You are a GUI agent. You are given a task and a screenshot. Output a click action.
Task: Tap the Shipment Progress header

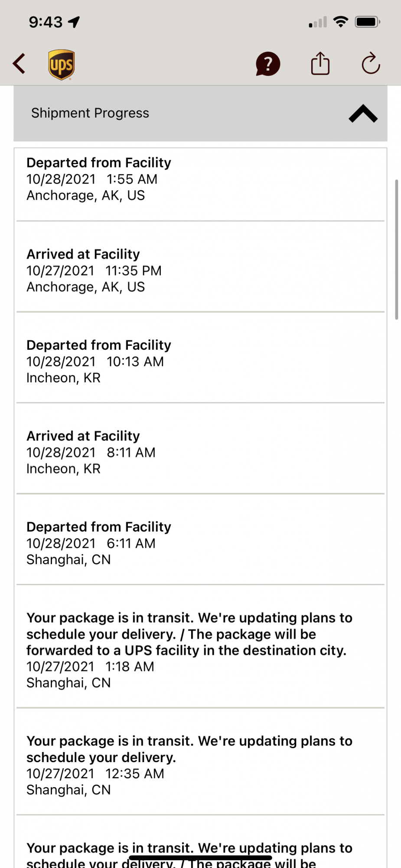coord(90,113)
